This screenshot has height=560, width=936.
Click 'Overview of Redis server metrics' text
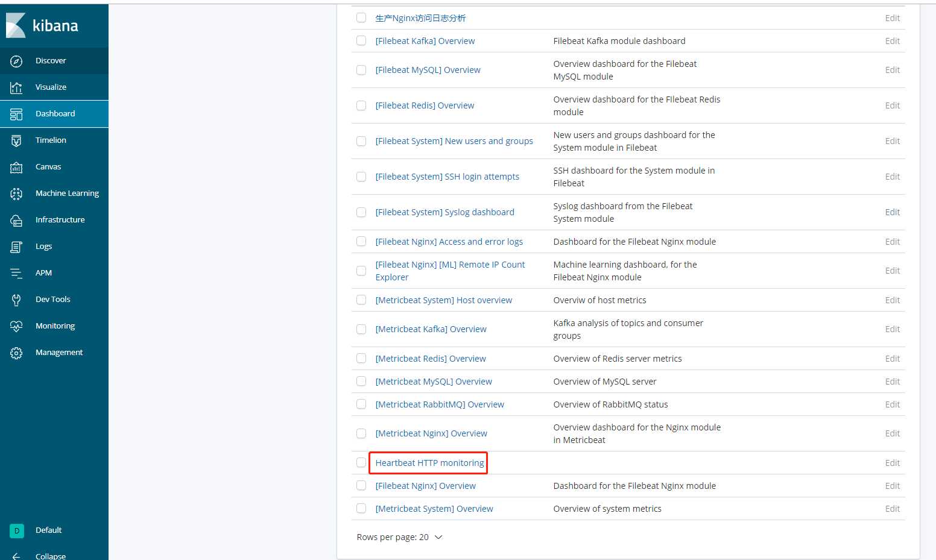[618, 359]
